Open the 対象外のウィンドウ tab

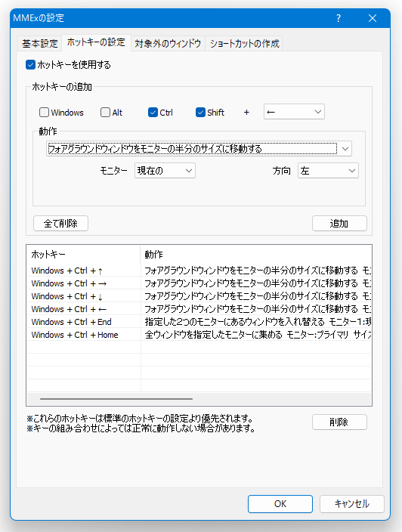(x=168, y=44)
